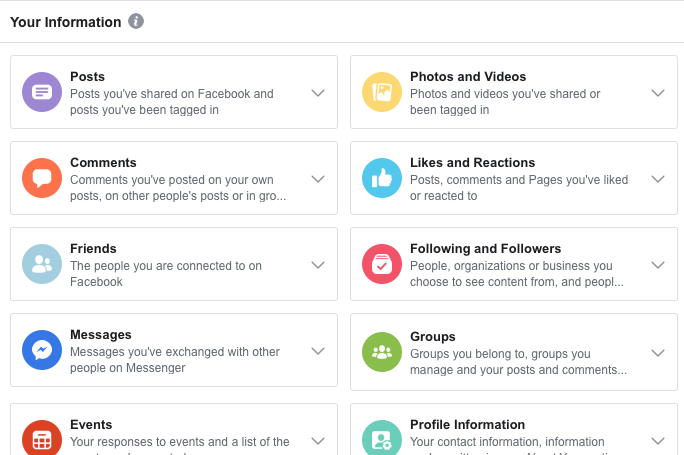This screenshot has width=684, height=455.
Task: Click the purple Posts icon
Action: point(42,92)
